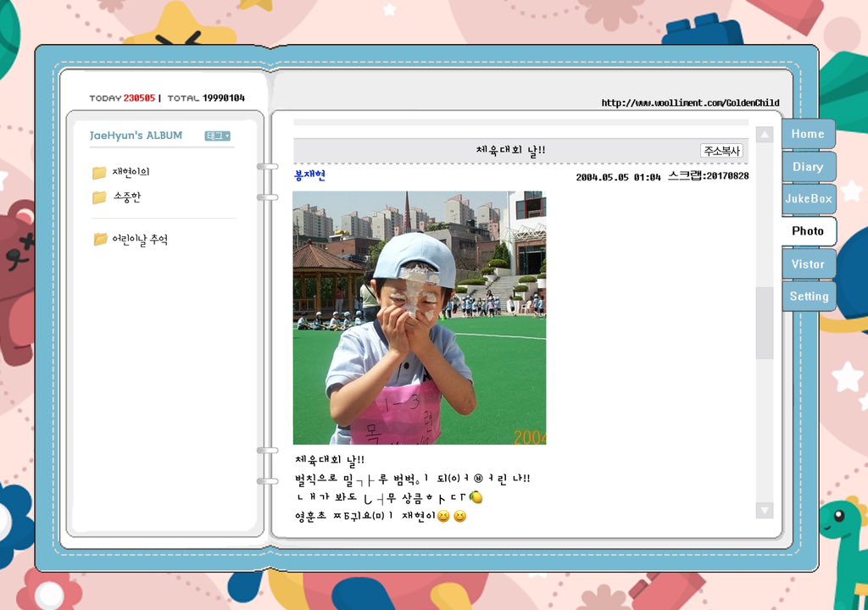868x610 pixels.
Task: Click the sports day photo of the child
Action: click(420, 318)
